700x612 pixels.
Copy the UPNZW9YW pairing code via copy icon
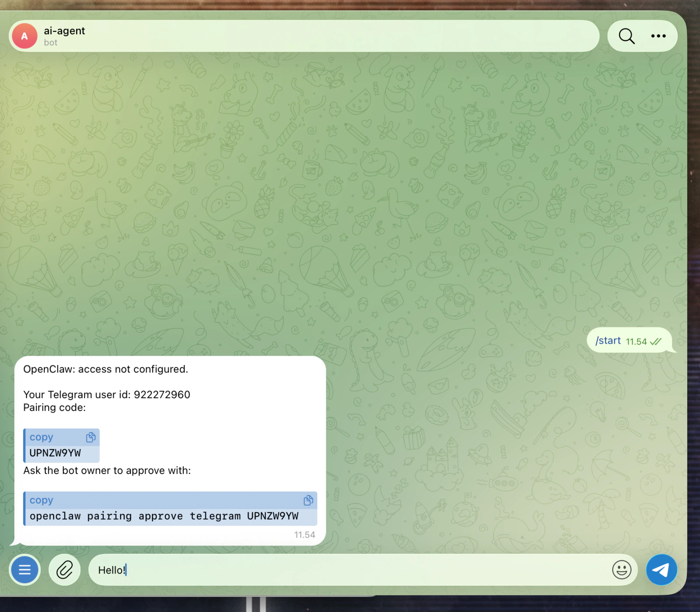(x=91, y=437)
